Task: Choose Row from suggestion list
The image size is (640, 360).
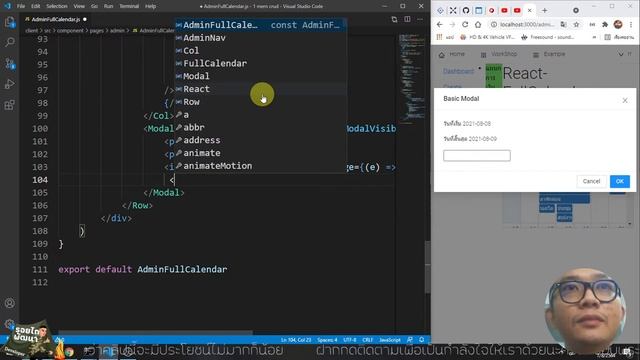Action: (261, 102)
